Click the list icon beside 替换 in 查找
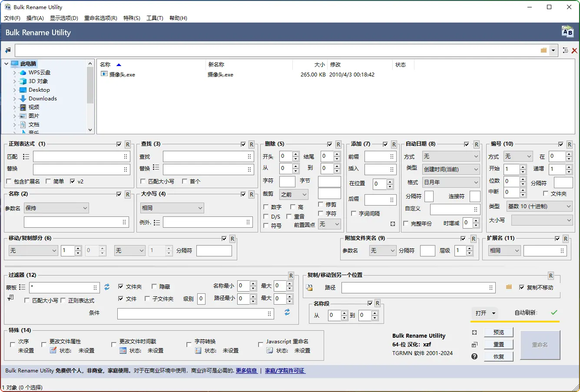Viewport: 580px width, 392px height. [156, 168]
